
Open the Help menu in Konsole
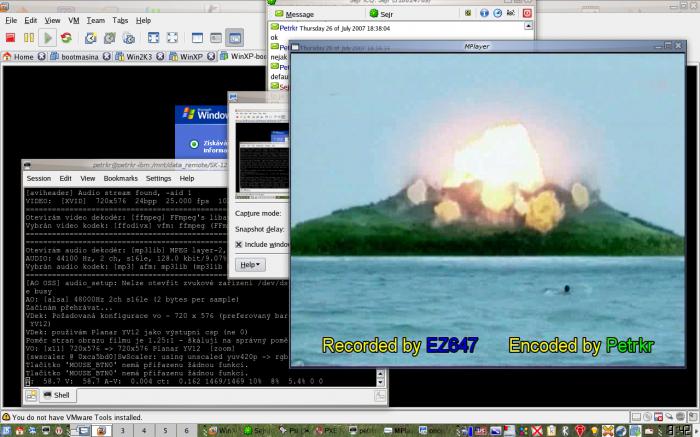(x=187, y=179)
